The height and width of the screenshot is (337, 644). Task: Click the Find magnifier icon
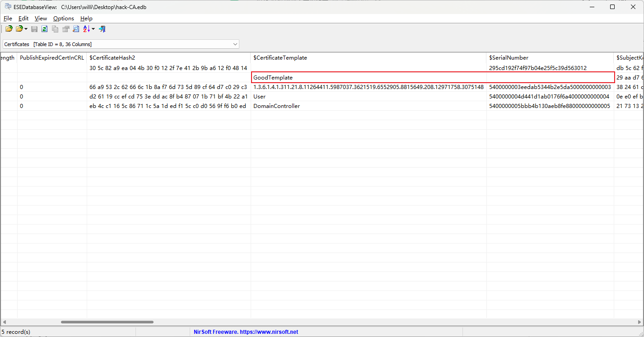point(76,29)
